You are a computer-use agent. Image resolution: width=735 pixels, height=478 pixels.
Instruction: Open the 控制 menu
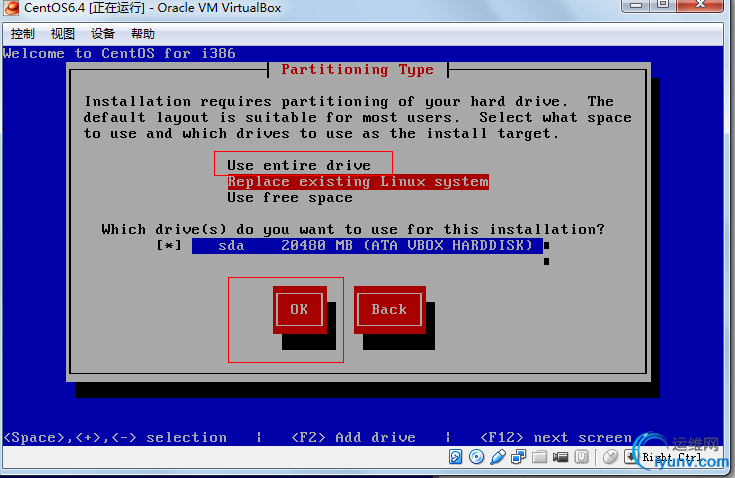(x=22, y=34)
